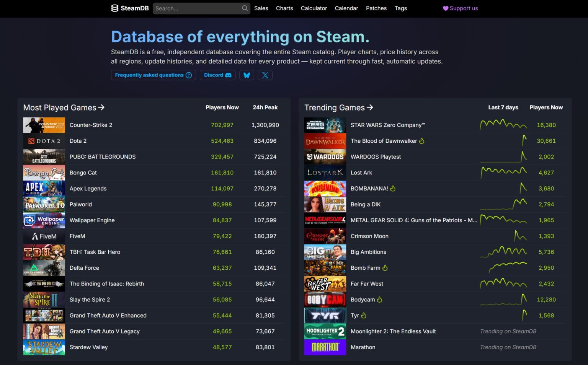Click the flame icon next to Dawnwalker

click(x=422, y=141)
